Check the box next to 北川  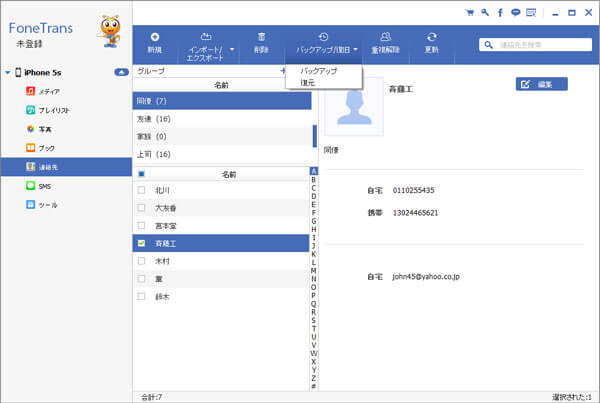[x=141, y=190]
